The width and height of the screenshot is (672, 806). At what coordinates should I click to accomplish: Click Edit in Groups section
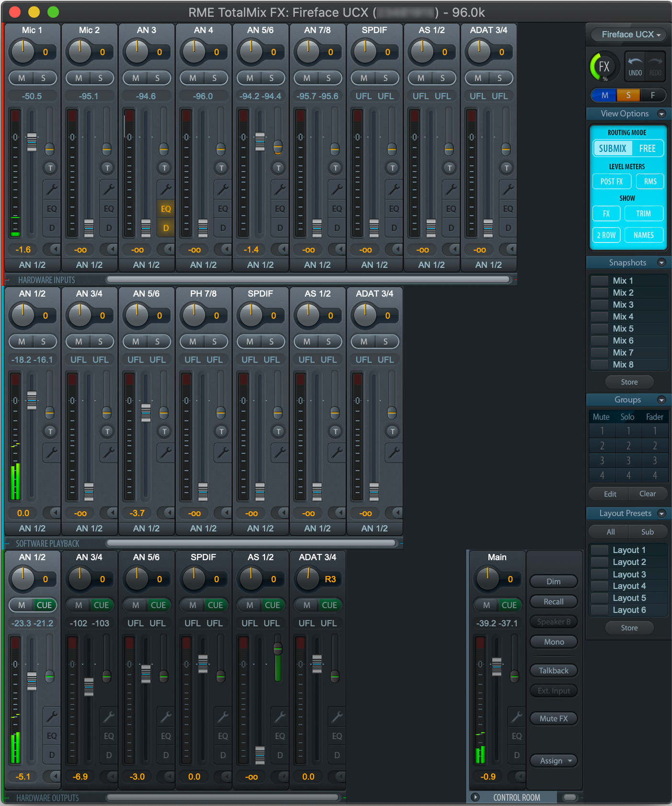[610, 494]
